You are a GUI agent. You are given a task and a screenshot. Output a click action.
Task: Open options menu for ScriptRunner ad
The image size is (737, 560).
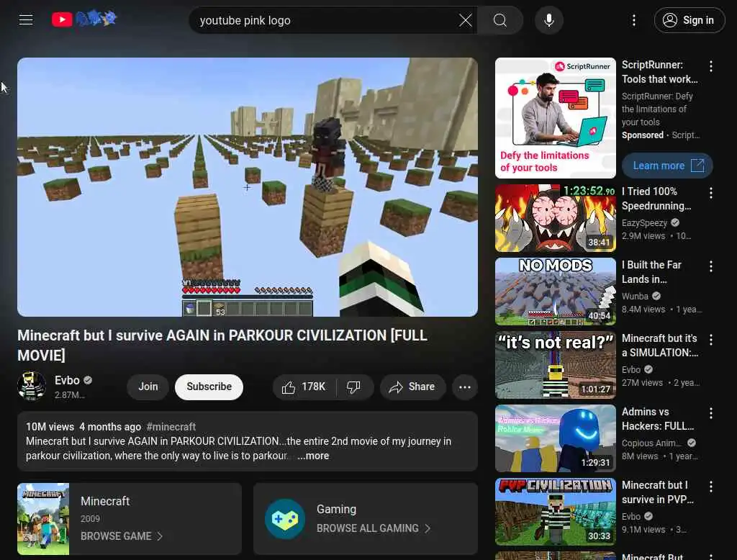tap(710, 66)
